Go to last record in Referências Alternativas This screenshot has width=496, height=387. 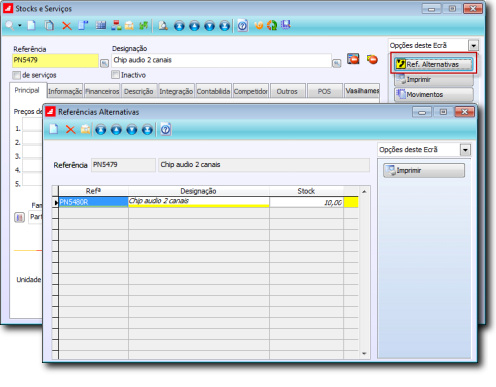pos(147,129)
